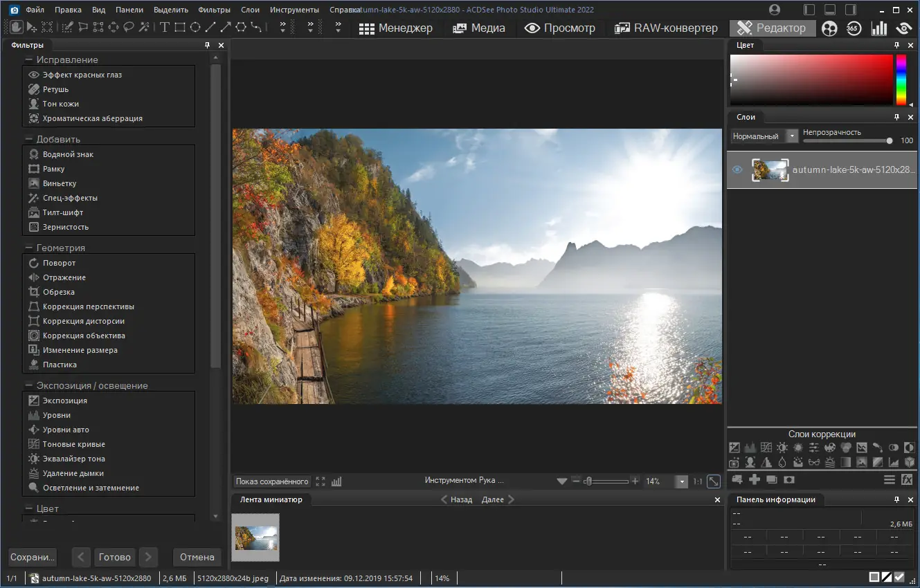Set zoom to 1:1 actual size
This screenshot has height=588, width=920.
(699, 481)
